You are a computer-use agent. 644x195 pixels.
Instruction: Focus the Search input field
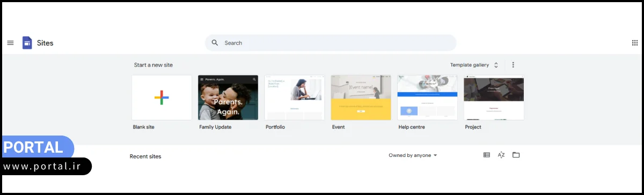click(331, 43)
